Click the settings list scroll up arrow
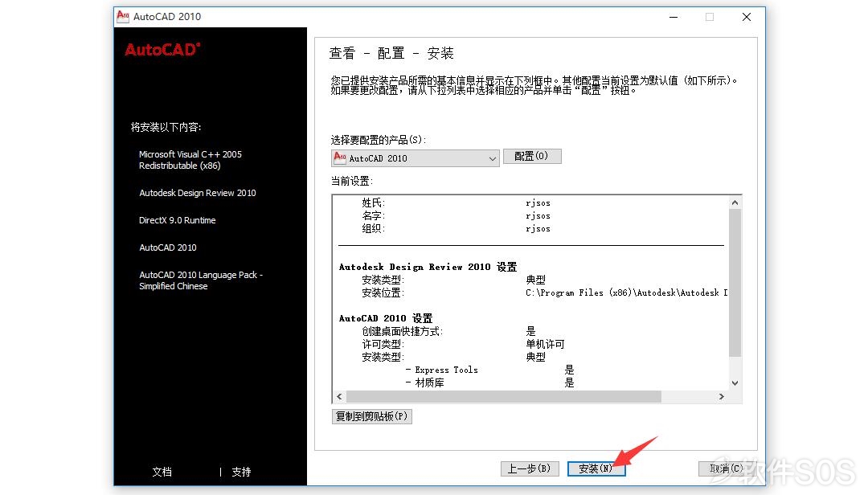Screen dimensions: 868x495 (x=735, y=202)
